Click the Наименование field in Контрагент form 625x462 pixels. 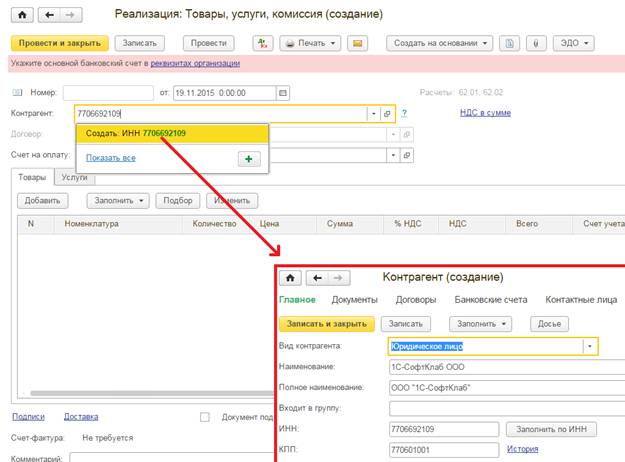pos(507,367)
